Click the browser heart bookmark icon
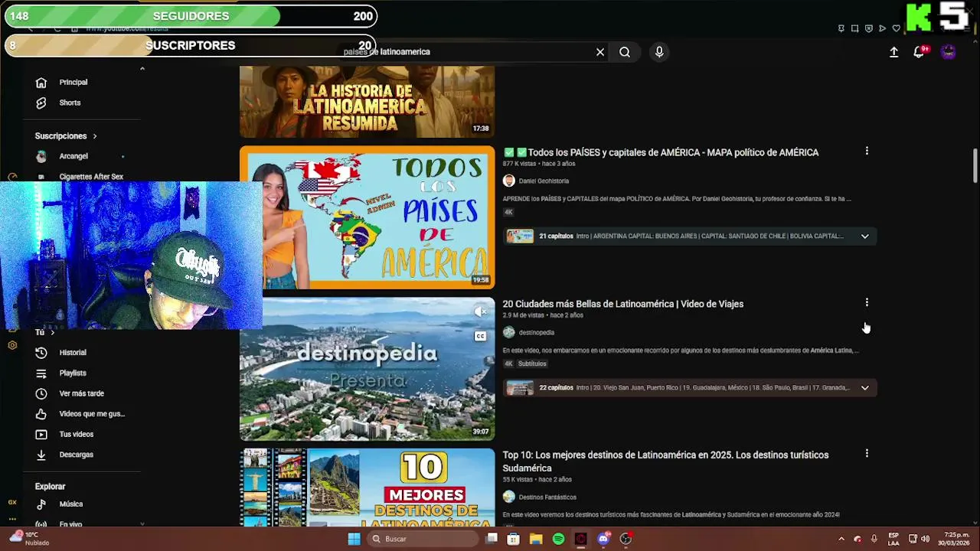Viewport: 980px width, 551px height. click(897, 28)
